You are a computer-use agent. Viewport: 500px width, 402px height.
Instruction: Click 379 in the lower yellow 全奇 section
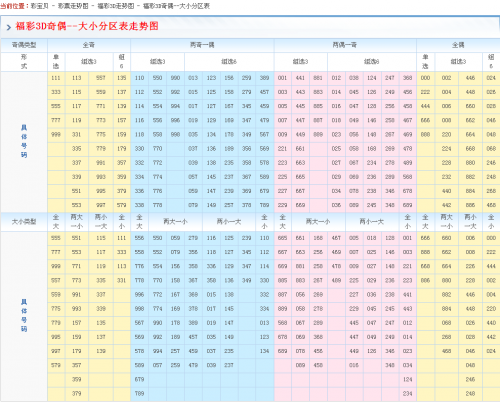pos(77,394)
